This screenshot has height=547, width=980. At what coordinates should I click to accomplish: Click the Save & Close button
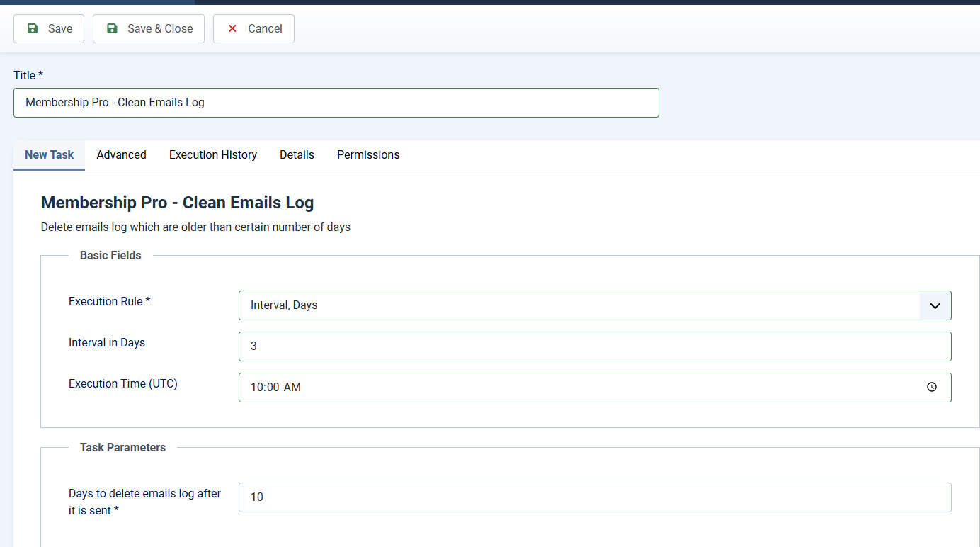click(x=149, y=28)
